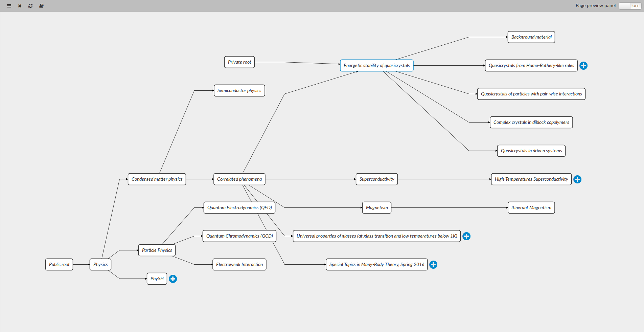Expand Quasicrystals from Hume-Rothery-like rules plus
Viewport: 644px width, 332px height.
[583, 66]
